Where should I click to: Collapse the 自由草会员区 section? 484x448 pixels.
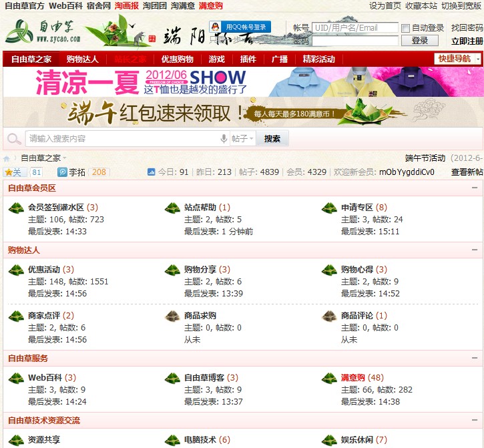point(475,188)
